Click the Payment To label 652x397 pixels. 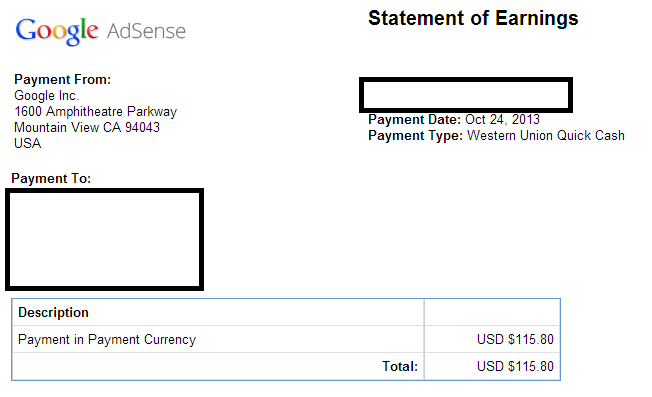[51, 178]
